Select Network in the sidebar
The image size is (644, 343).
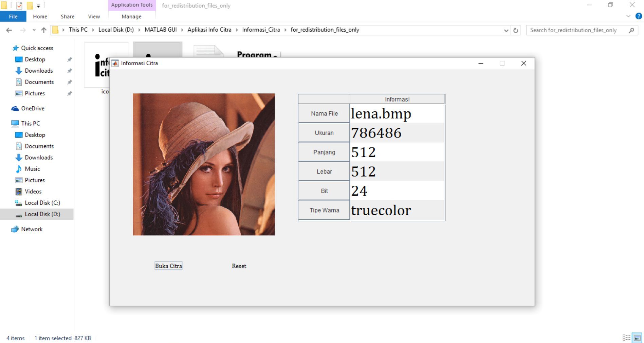(32, 229)
